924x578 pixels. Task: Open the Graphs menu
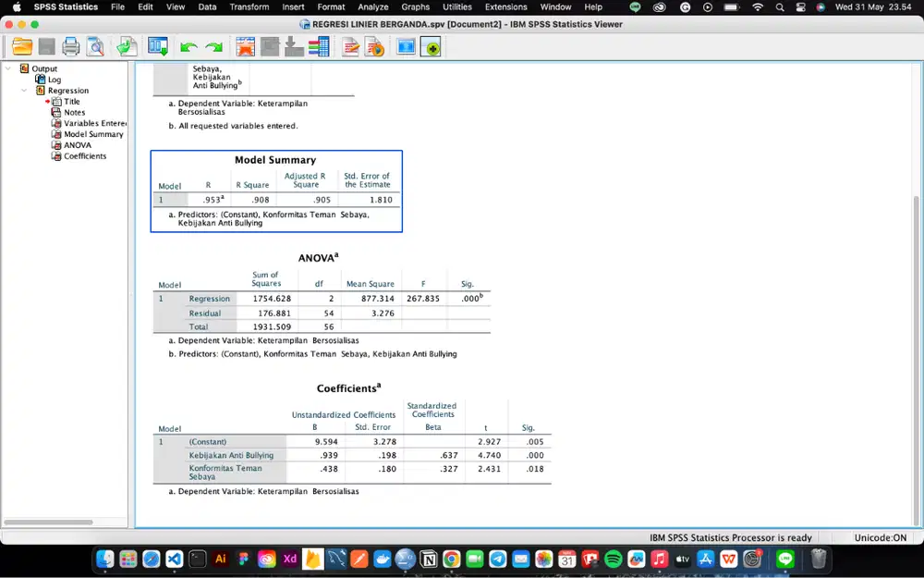416,7
